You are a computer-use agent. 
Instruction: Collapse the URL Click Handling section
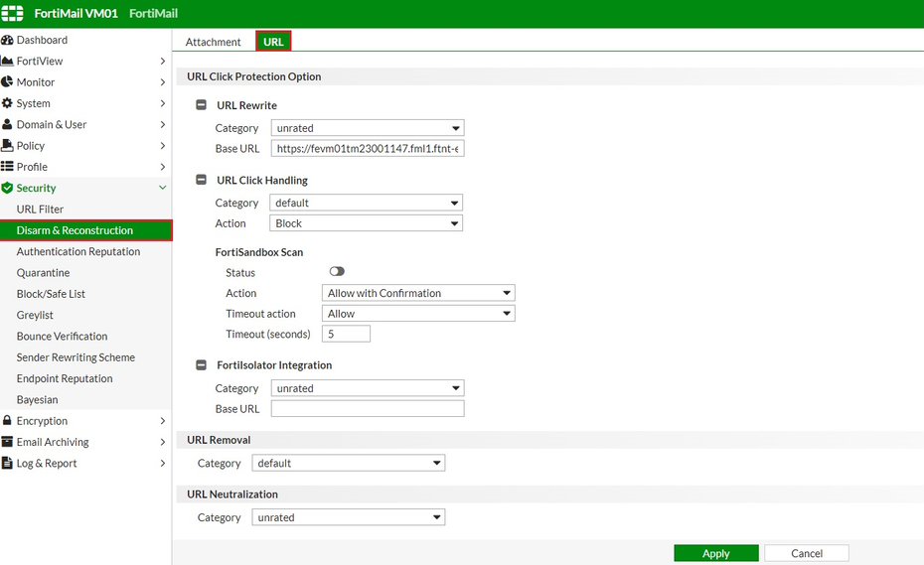201,180
